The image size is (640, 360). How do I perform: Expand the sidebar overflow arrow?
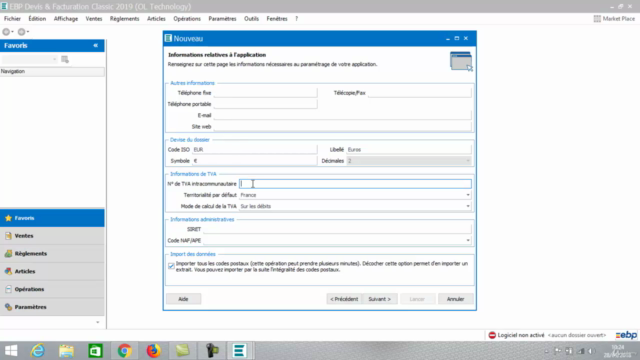click(x=98, y=322)
